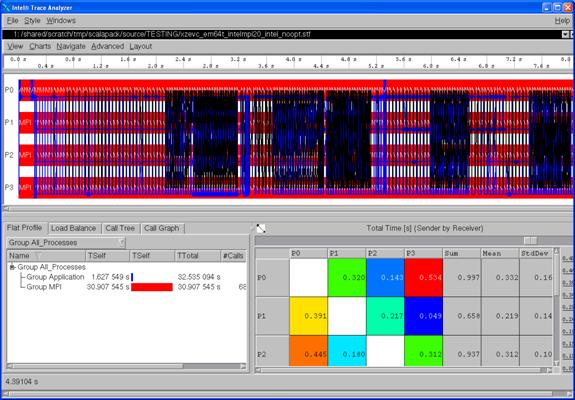Click the Group MPI red TSelf bar
Viewport: 575px width, 400px height.
(152, 287)
